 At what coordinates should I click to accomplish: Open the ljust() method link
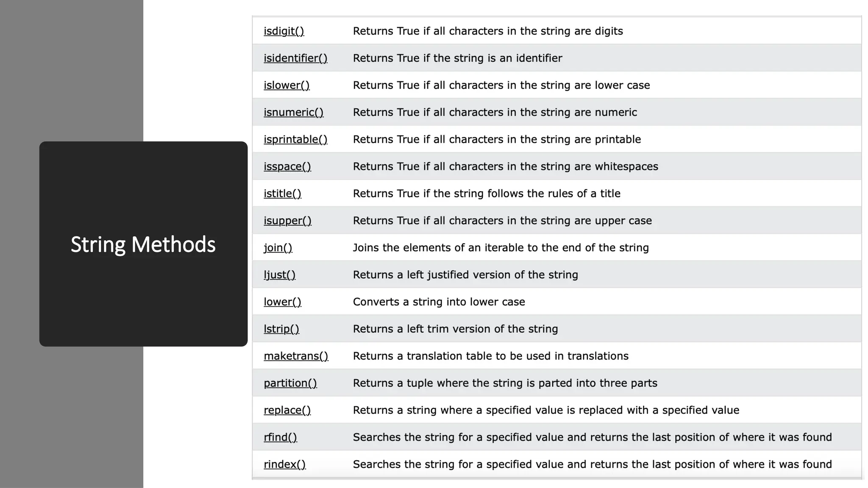click(279, 275)
